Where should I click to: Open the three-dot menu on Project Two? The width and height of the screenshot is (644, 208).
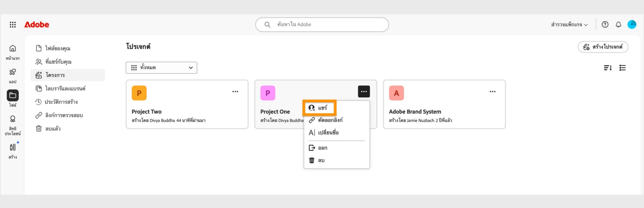click(235, 91)
